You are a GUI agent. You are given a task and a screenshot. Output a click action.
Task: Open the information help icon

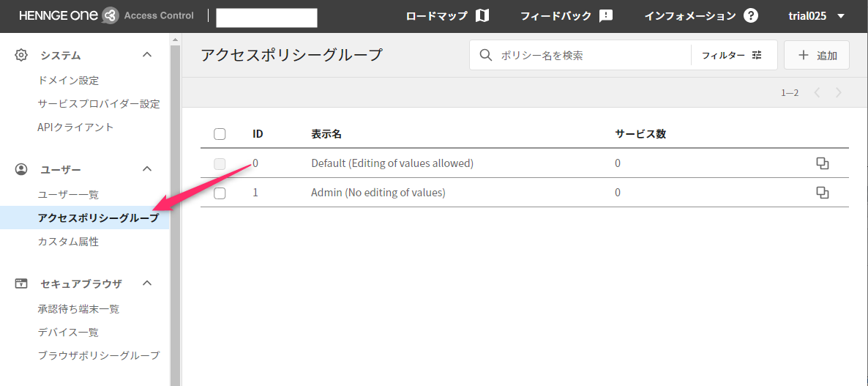[750, 16]
